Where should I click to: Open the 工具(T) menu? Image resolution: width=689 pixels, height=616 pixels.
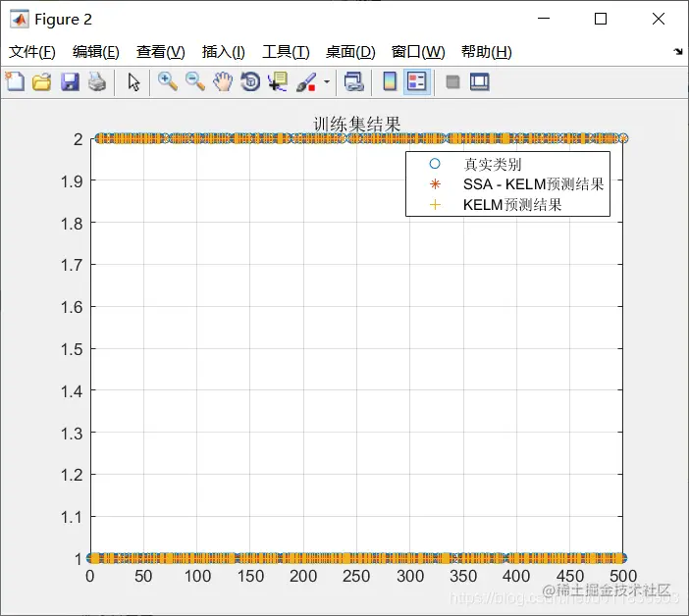286,52
